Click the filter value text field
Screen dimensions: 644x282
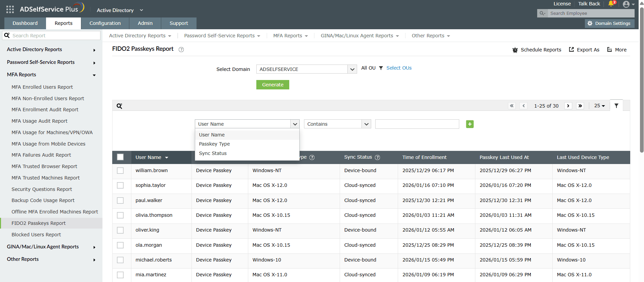[x=417, y=124]
